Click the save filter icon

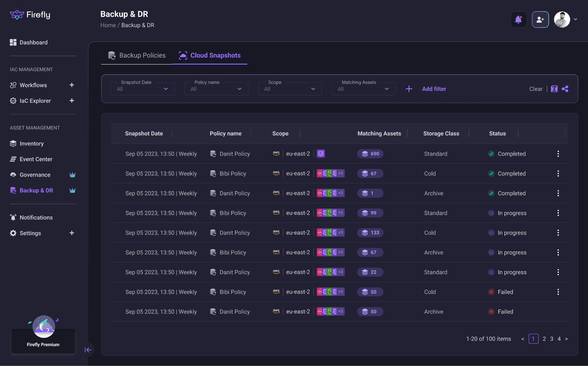click(554, 89)
